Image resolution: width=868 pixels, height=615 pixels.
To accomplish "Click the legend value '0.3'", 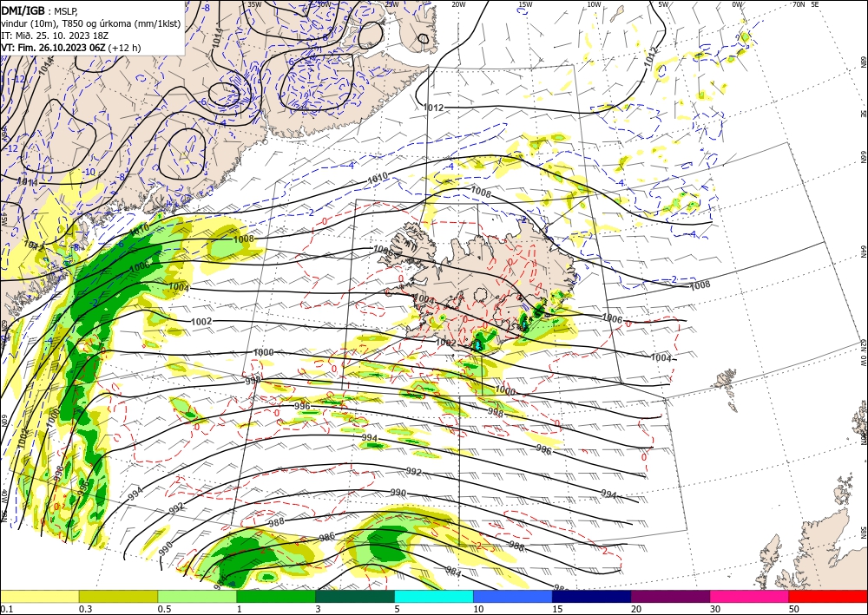I will tap(85, 609).
